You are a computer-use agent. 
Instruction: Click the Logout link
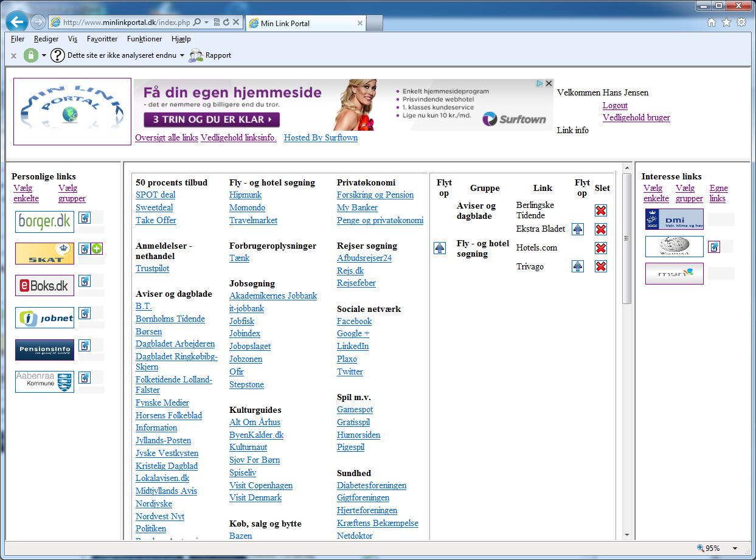[x=615, y=105]
